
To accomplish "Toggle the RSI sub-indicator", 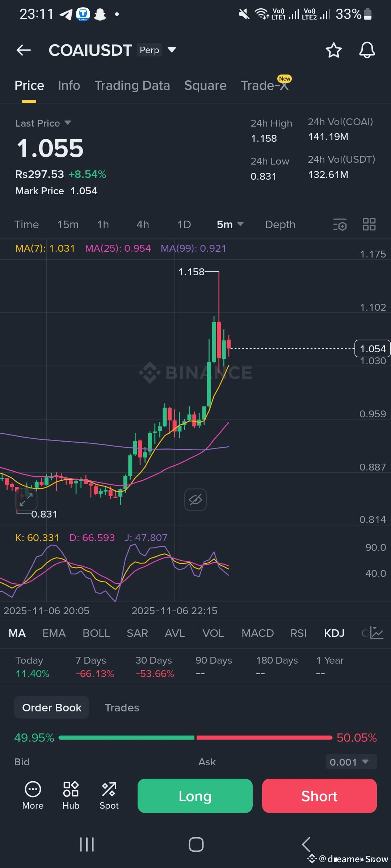I will [298, 633].
